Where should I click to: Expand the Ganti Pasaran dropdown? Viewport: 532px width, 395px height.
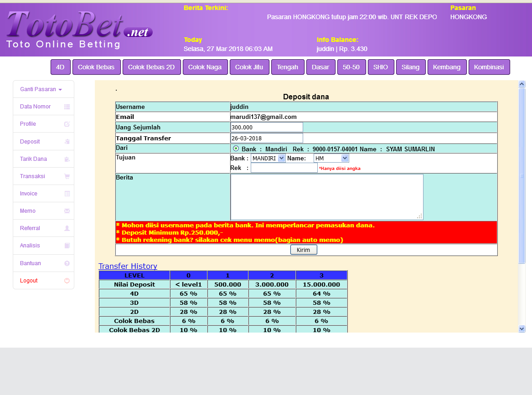tap(43, 89)
